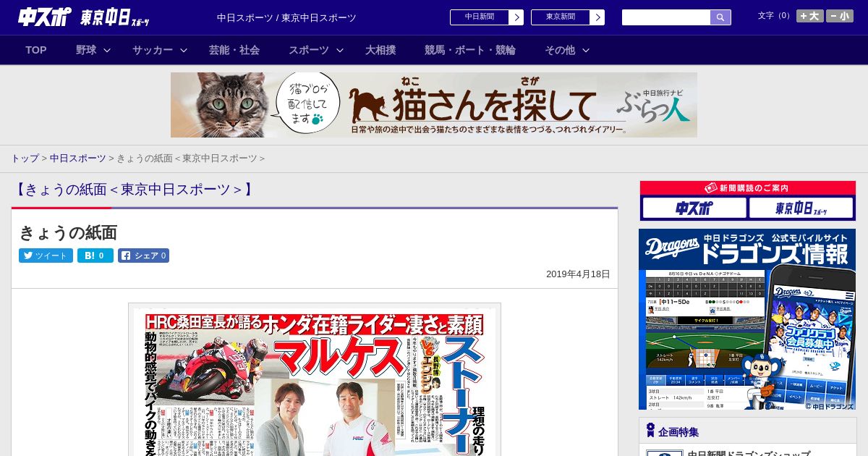Click the Chunichi Sports logo
The width and height of the screenshot is (868, 456).
44,17
